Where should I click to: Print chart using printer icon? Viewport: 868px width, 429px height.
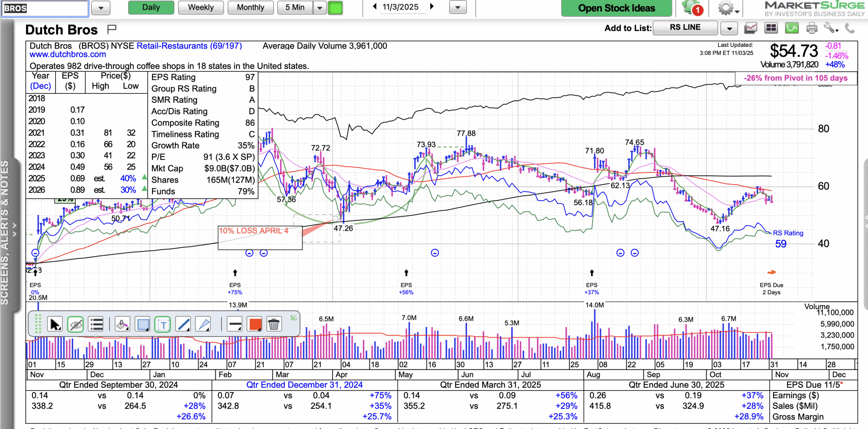[x=812, y=28]
